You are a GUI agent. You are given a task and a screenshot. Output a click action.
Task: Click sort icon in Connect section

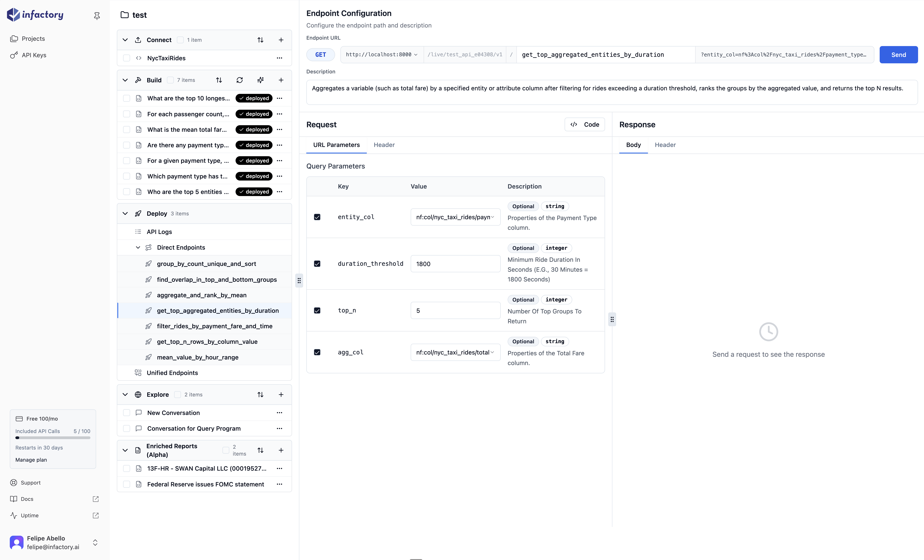click(260, 40)
